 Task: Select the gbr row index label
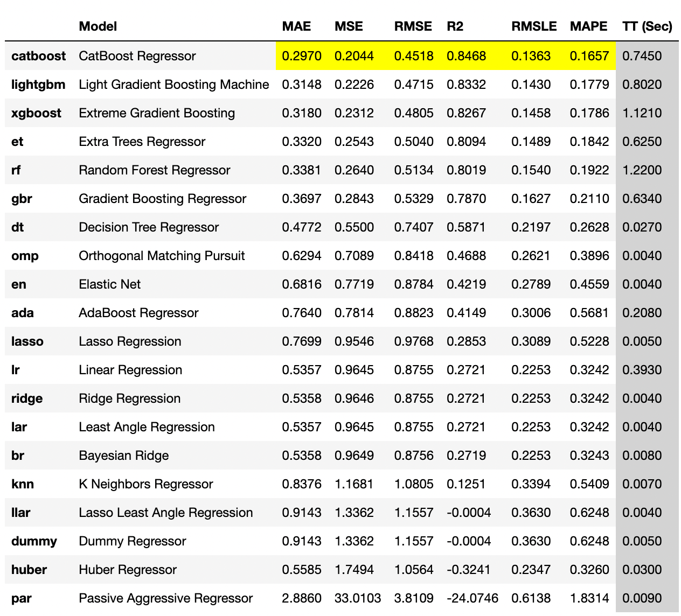[x=22, y=199]
